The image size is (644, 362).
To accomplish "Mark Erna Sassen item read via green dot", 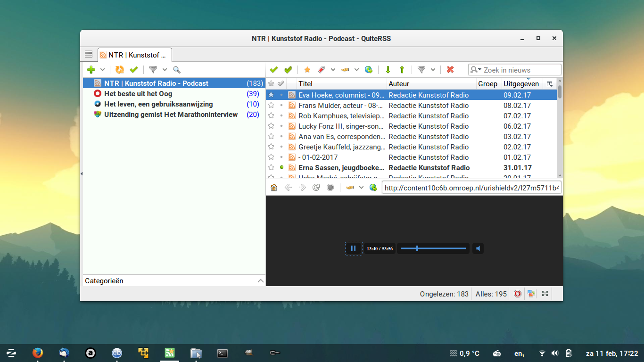I will click(x=281, y=167).
